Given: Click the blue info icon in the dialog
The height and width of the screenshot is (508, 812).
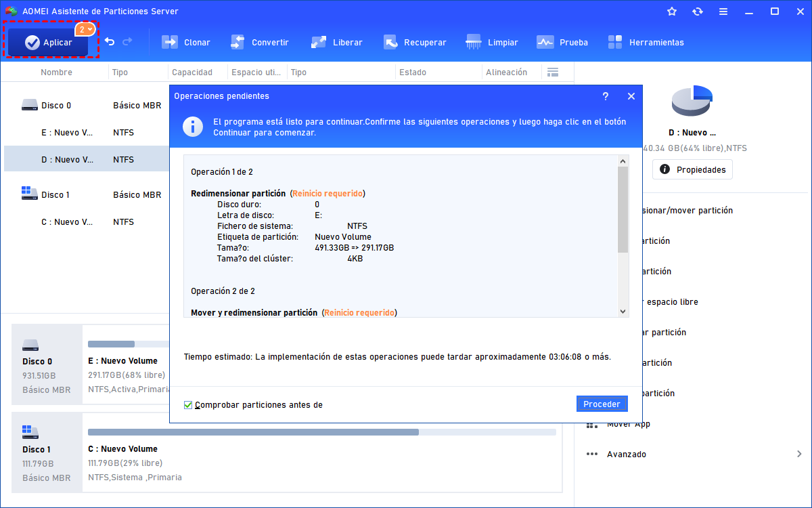Looking at the screenshot, I should [194, 127].
